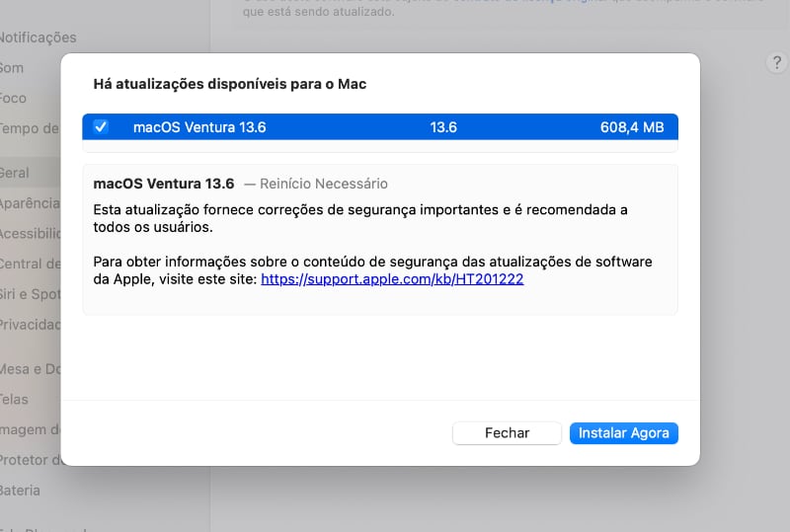The image size is (790, 532).
Task: Click the Instalar Agora button
Action: click(x=623, y=433)
